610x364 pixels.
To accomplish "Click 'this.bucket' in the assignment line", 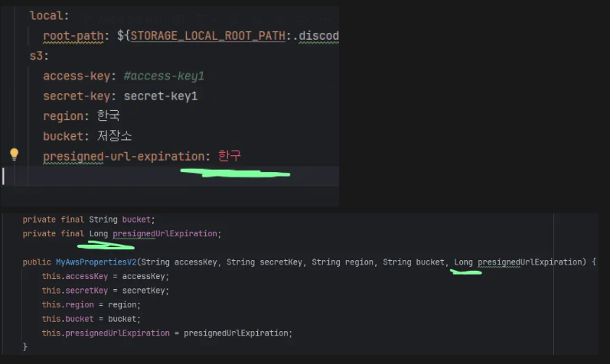I will (x=67, y=319).
